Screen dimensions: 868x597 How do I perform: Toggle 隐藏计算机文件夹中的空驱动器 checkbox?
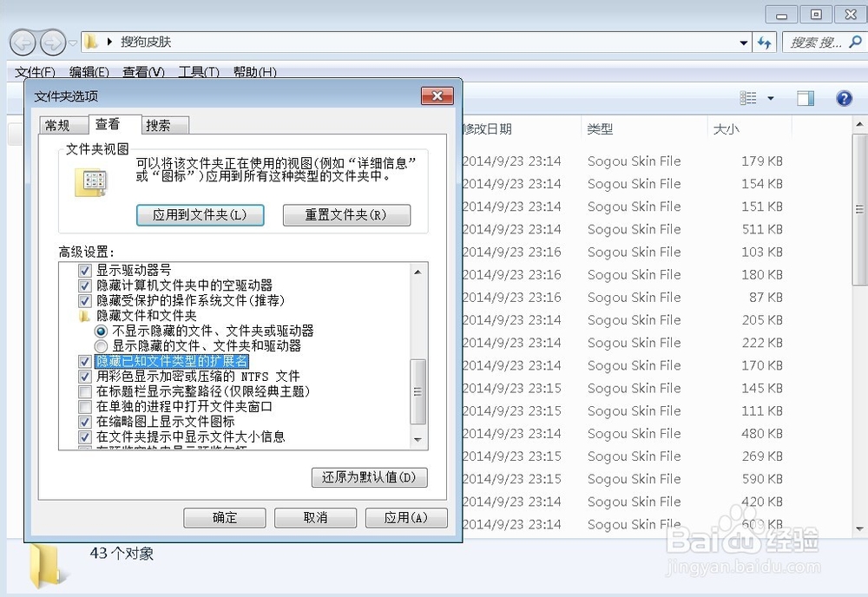[85, 285]
